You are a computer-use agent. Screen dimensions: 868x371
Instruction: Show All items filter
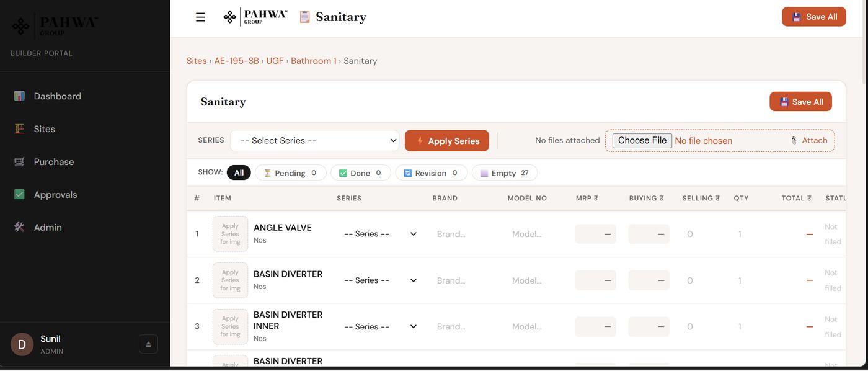[239, 172]
